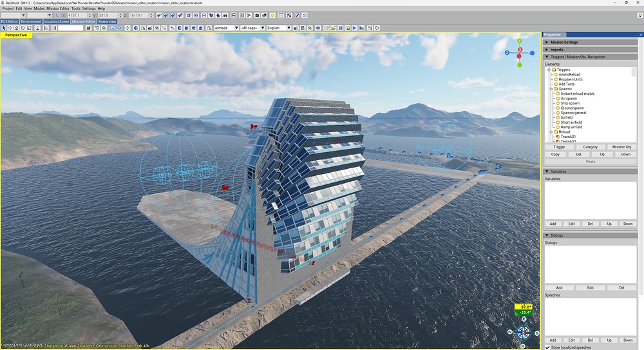644x350 pixels.
Task: Click the Copy button under Elements
Action: coord(555,154)
